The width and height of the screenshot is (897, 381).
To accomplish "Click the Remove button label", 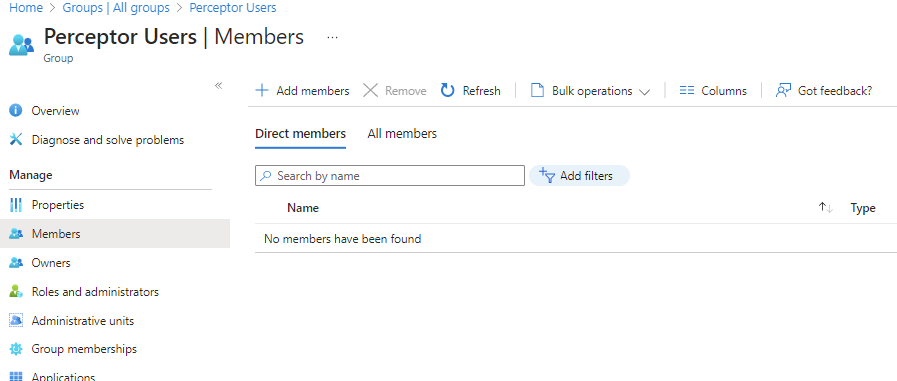I will click(x=406, y=91).
